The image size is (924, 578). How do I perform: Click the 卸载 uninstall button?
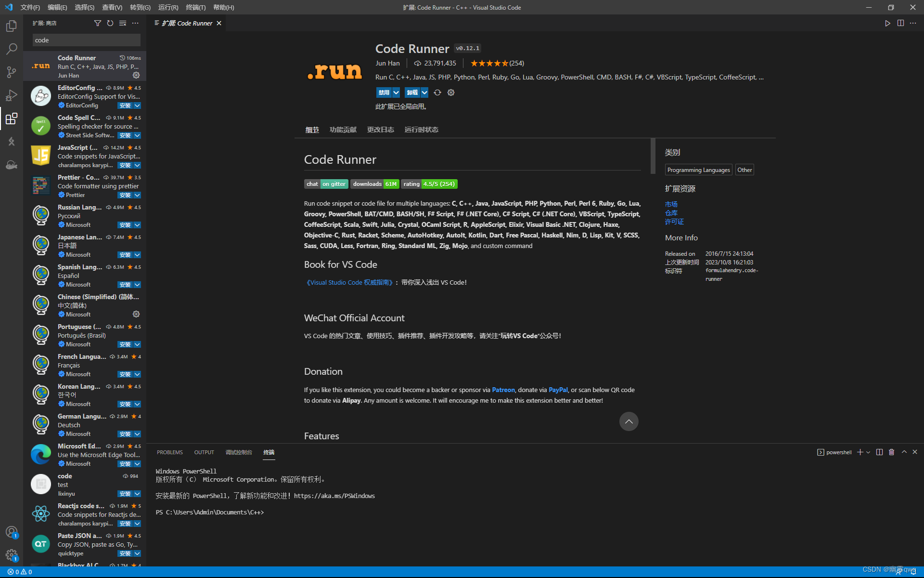[412, 92]
